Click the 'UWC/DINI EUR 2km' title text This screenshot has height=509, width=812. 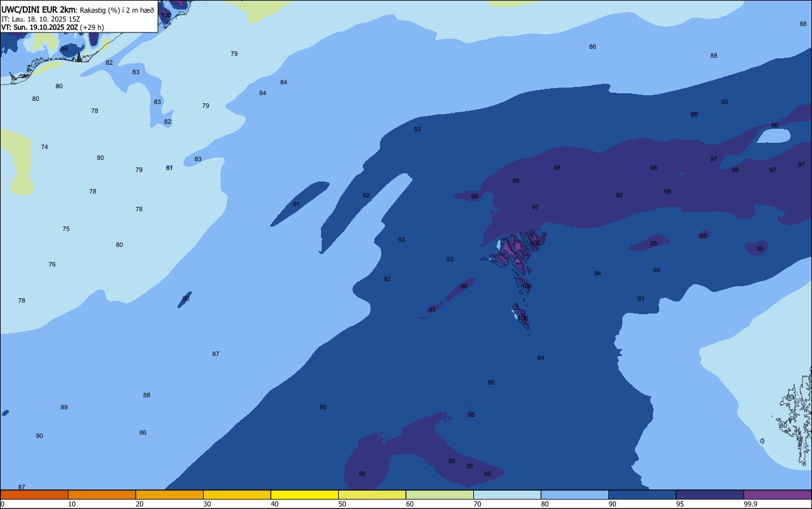point(38,10)
